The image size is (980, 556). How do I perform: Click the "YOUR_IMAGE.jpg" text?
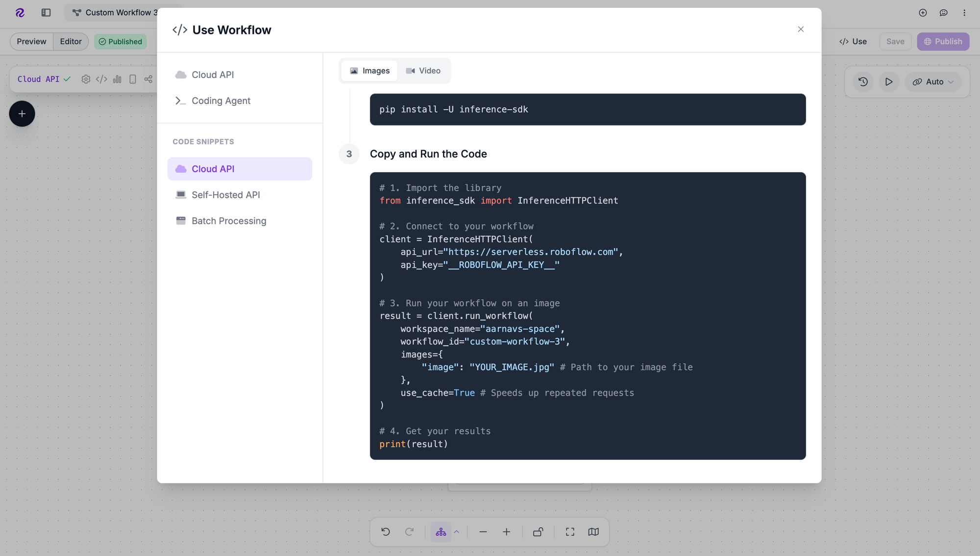click(x=512, y=367)
